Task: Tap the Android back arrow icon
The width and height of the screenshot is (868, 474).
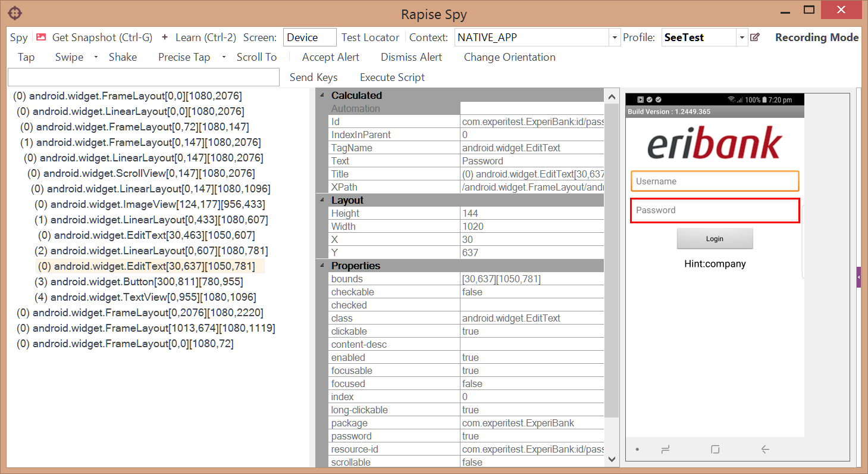Action: pyautogui.click(x=765, y=450)
